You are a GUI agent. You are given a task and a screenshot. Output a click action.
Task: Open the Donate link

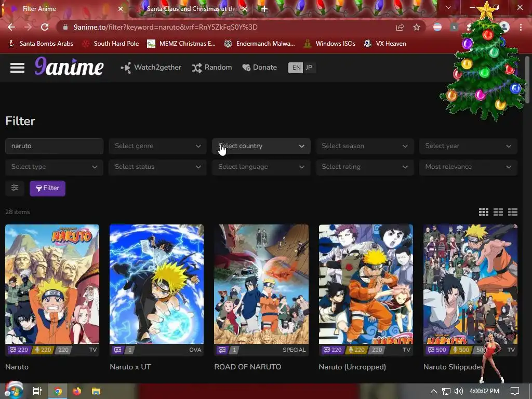(x=260, y=67)
